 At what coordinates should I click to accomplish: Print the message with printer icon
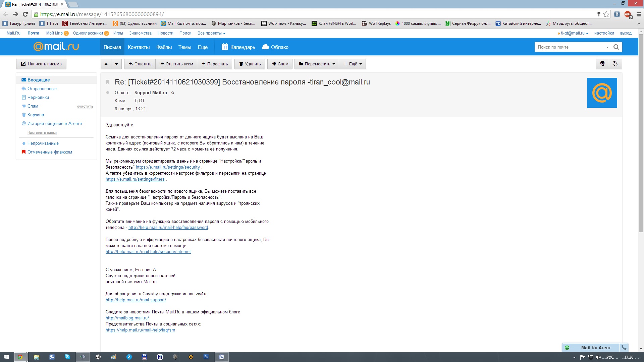point(602,64)
